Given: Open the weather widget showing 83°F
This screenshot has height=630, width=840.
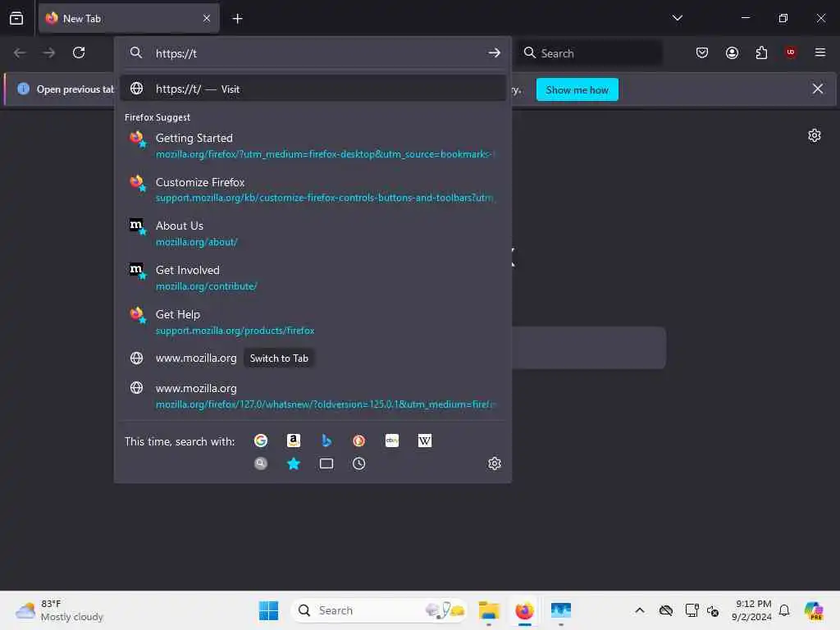Looking at the screenshot, I should click(x=59, y=610).
